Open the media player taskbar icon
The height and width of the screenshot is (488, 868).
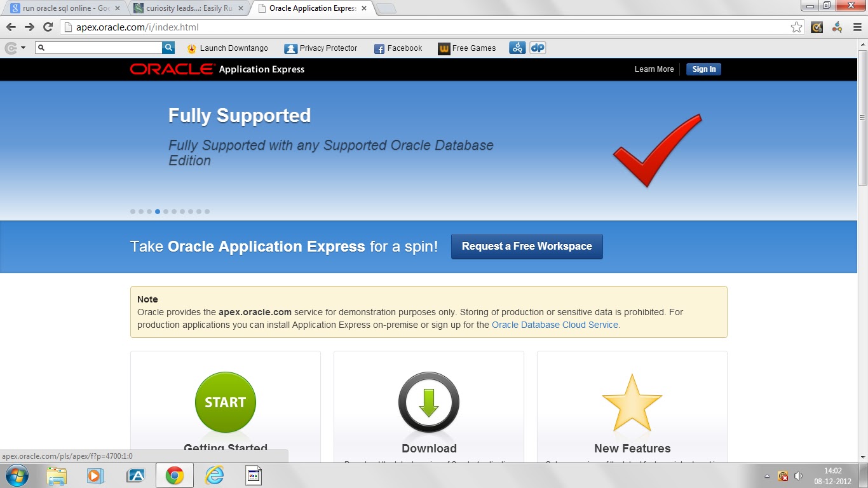(95, 475)
